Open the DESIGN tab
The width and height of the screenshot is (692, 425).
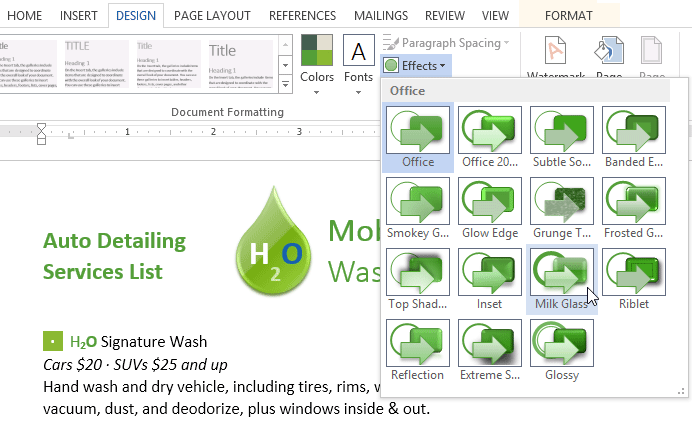pos(136,16)
